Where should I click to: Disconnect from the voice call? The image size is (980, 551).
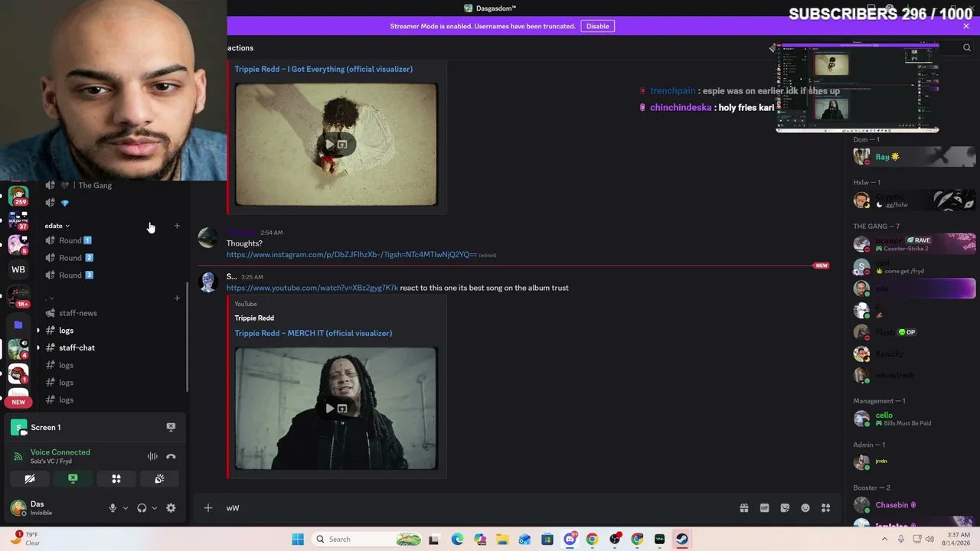[171, 457]
